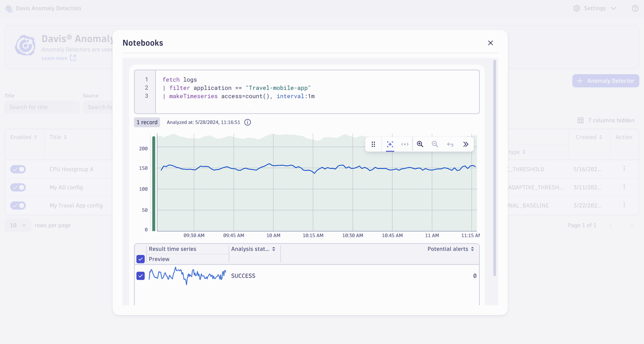Select the pan chart tool icon
The height and width of the screenshot is (344, 644).
[405, 144]
